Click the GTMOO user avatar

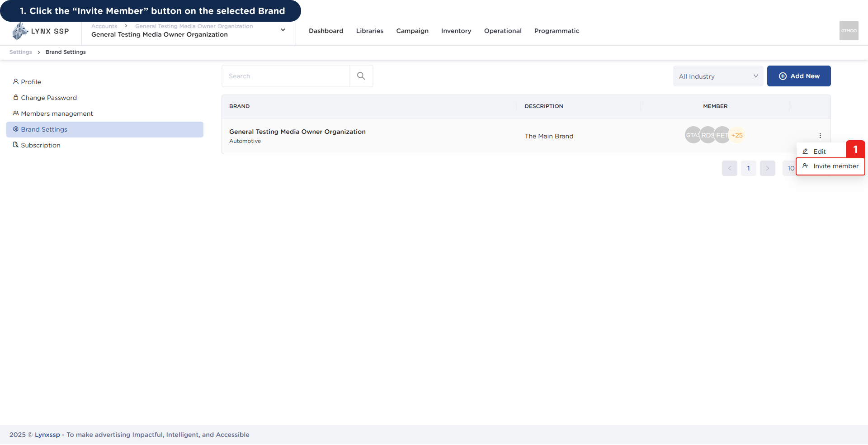849,31
